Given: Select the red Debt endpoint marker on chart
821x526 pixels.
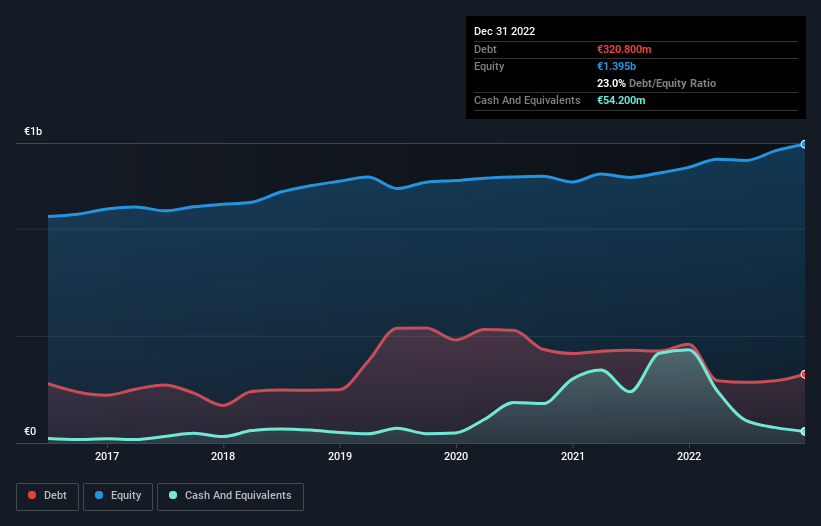Looking at the screenshot, I should (x=804, y=374).
